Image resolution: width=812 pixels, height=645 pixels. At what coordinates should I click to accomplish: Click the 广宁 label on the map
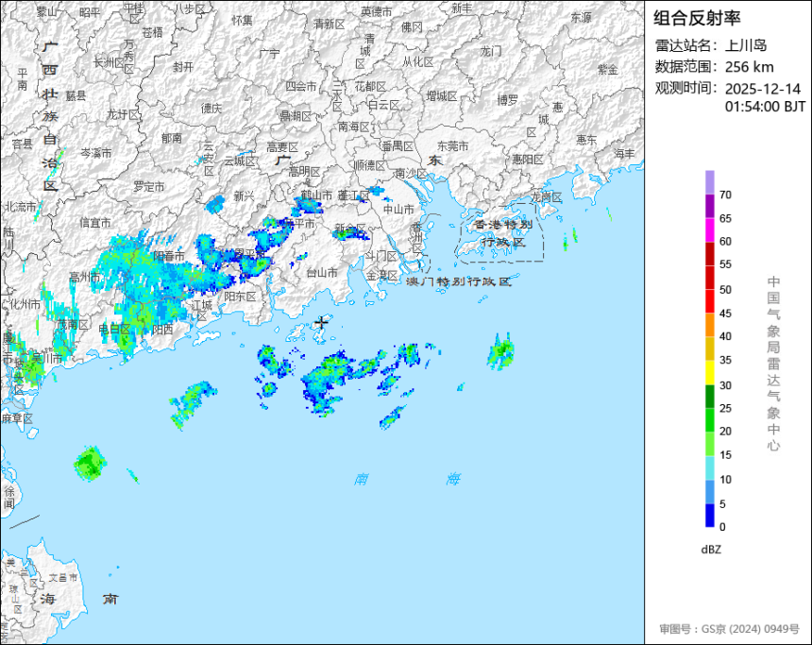tap(269, 54)
